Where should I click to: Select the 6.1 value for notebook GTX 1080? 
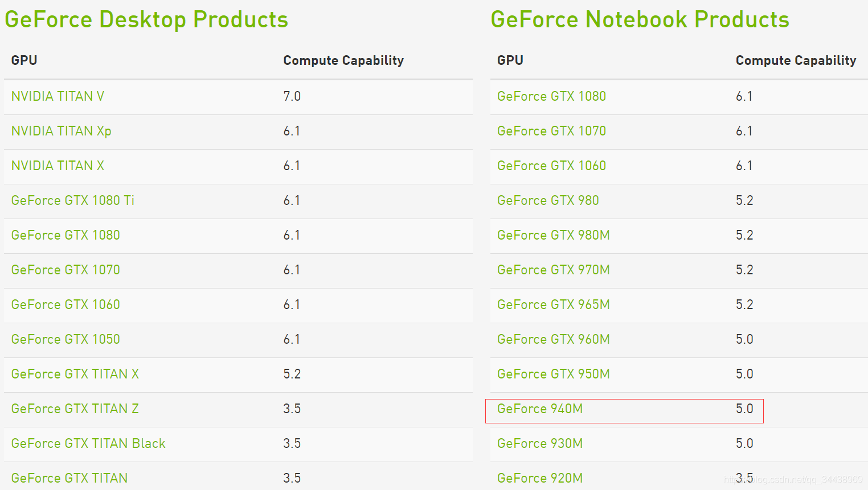pos(744,96)
